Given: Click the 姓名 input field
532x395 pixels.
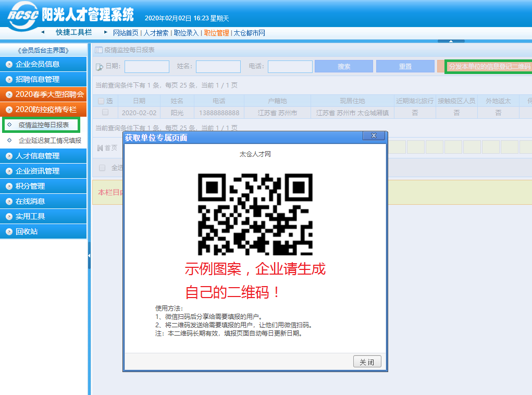Looking at the screenshot, I should [218, 67].
